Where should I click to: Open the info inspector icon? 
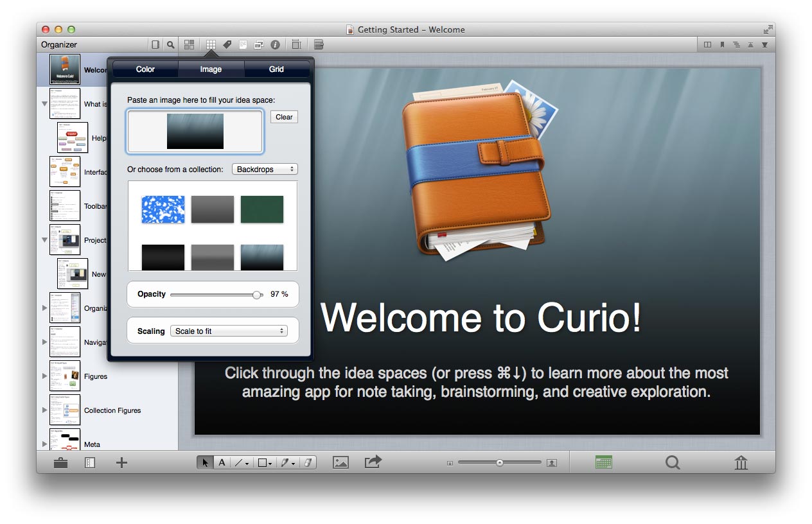pos(275,45)
